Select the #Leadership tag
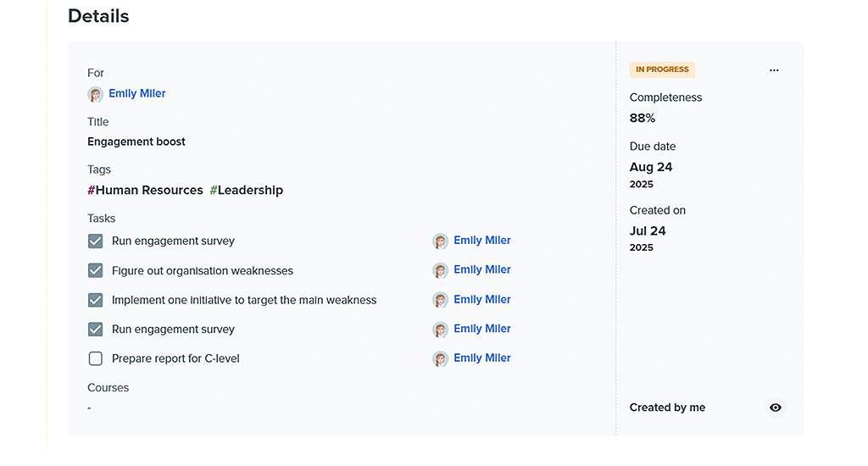This screenshot has width=868, height=466. [247, 191]
